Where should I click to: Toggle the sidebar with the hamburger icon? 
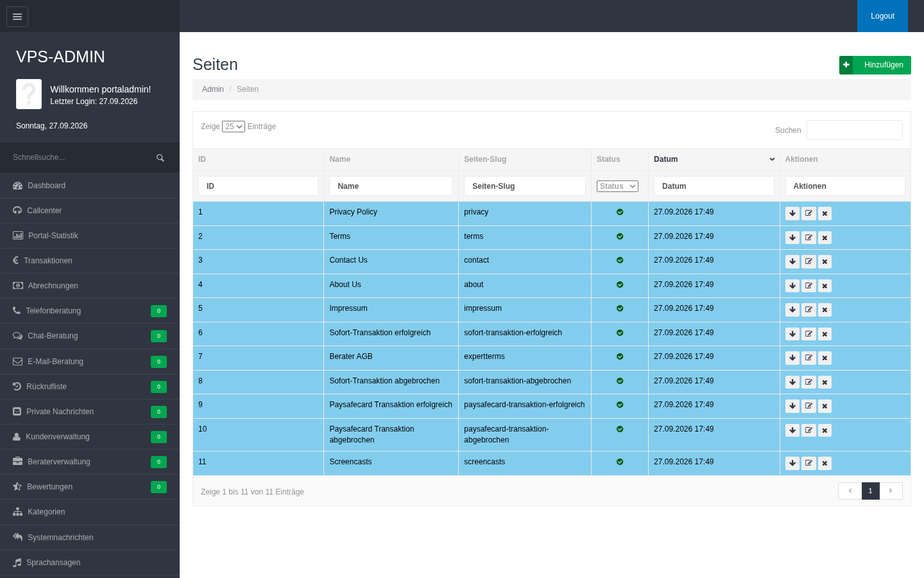coord(17,17)
